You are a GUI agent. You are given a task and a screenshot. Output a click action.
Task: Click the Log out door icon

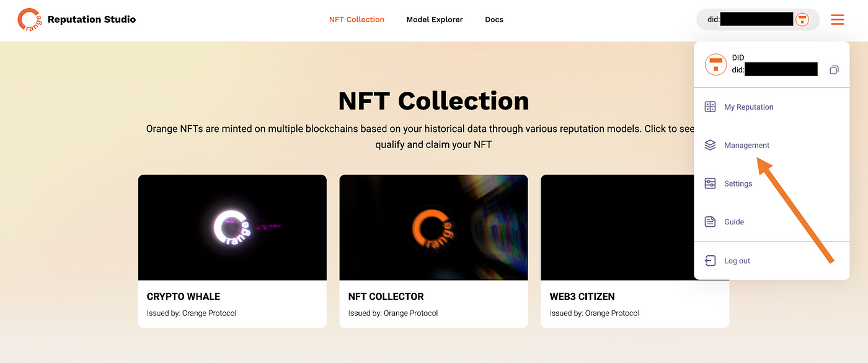coord(711,261)
